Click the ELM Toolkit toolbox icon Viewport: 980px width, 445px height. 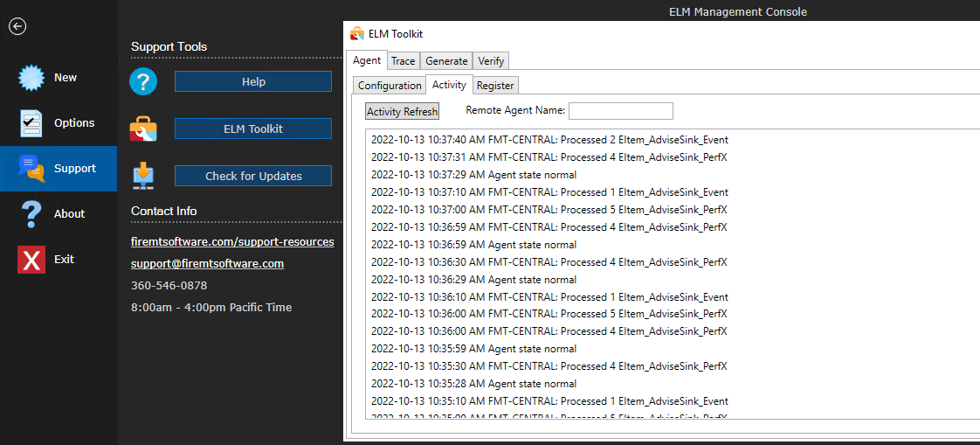pos(143,129)
